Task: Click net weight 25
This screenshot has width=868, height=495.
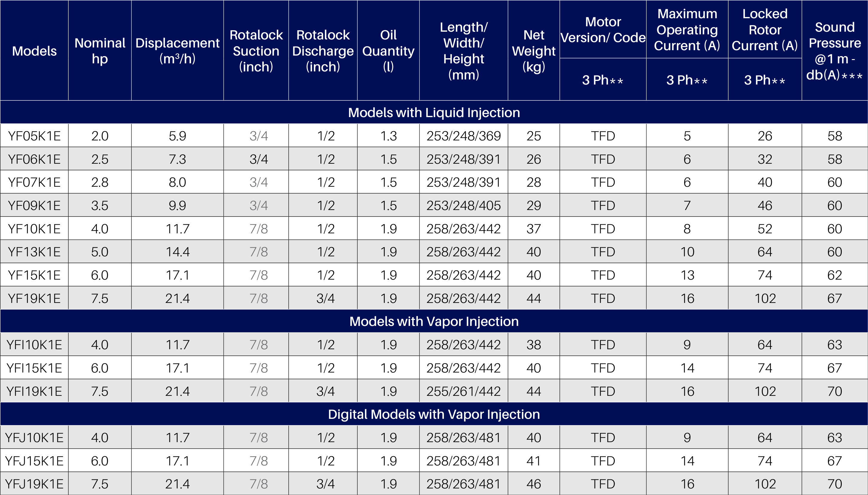Action: [x=534, y=136]
